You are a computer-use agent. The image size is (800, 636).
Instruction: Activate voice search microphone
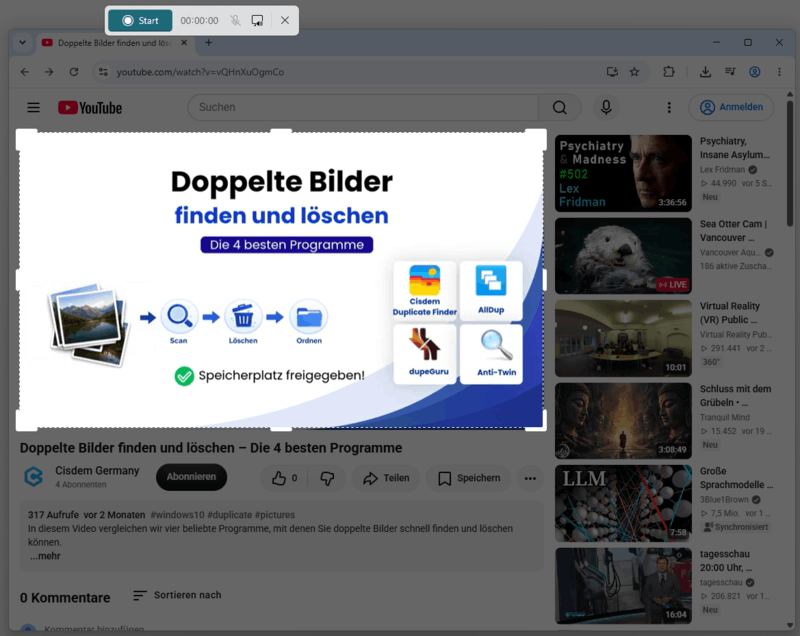coord(606,107)
